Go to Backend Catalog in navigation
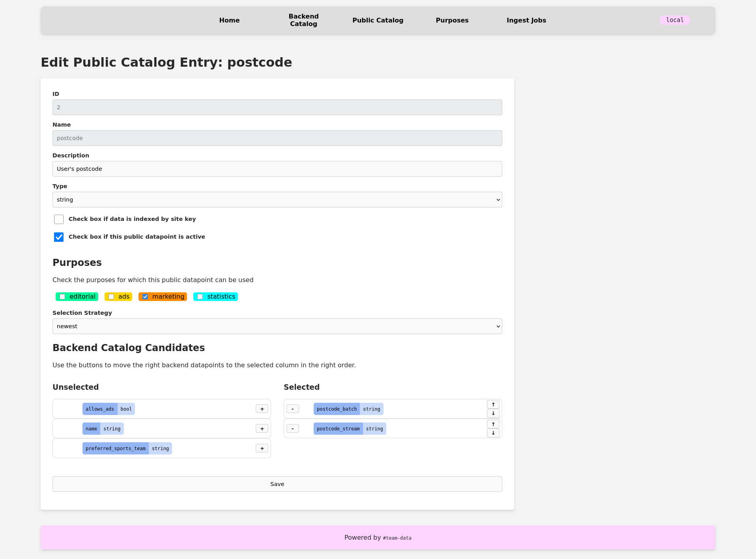The height and width of the screenshot is (559, 756). tap(303, 20)
